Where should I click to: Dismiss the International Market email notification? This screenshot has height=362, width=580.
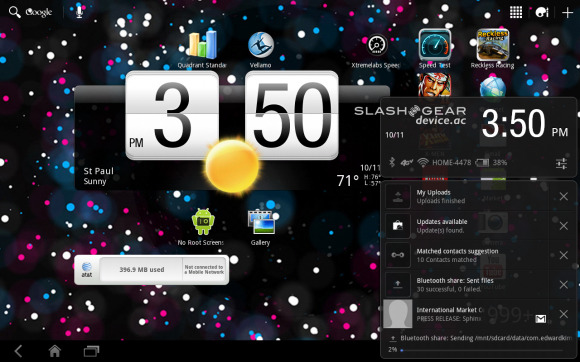[564, 314]
